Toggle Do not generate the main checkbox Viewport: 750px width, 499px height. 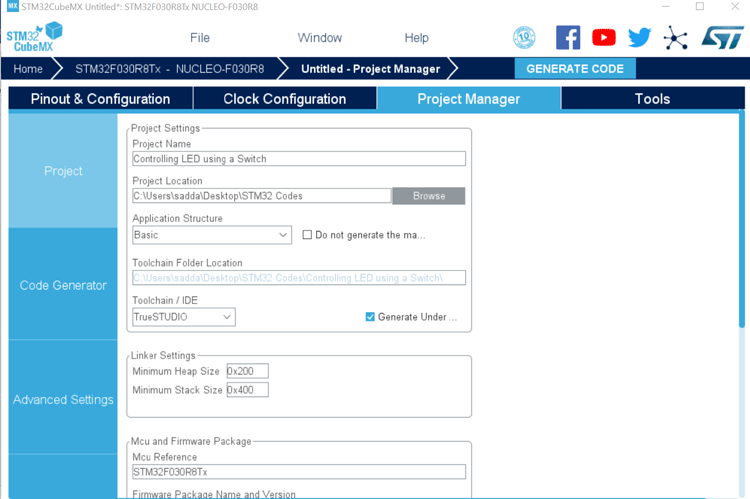click(x=307, y=235)
